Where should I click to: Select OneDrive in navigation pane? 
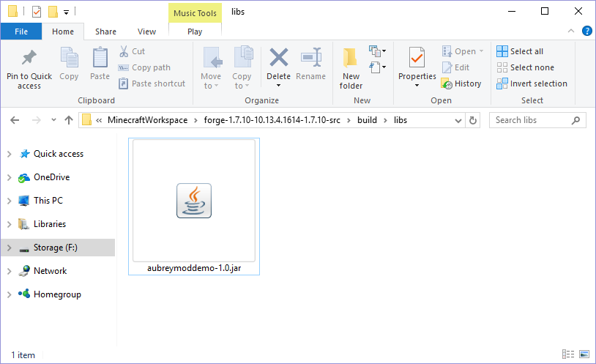point(52,178)
